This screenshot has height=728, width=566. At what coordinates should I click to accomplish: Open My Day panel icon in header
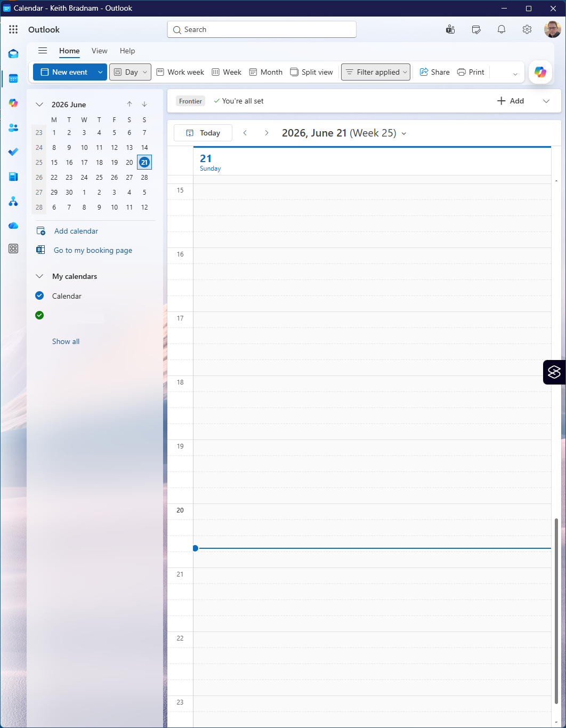tap(476, 29)
